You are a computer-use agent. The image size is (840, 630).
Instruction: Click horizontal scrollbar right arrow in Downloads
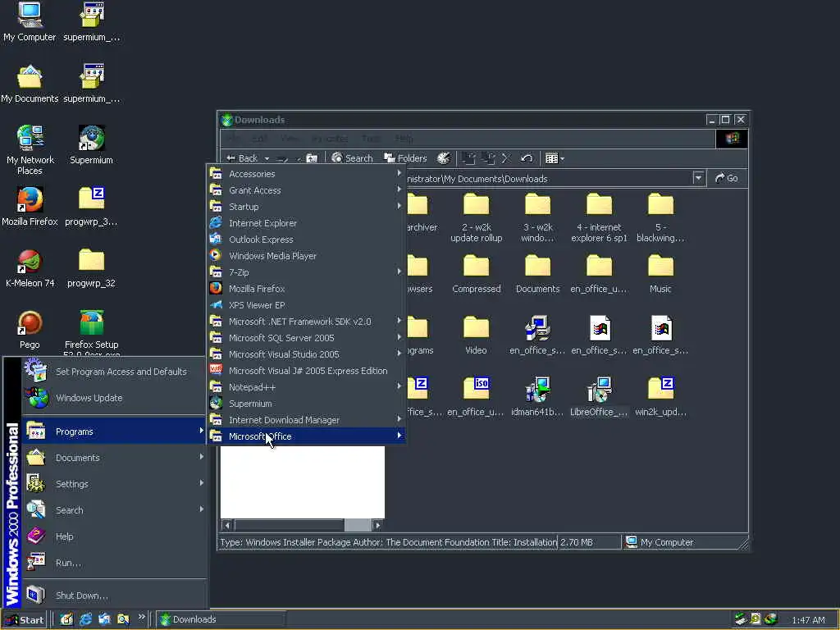pyautogui.click(x=378, y=526)
